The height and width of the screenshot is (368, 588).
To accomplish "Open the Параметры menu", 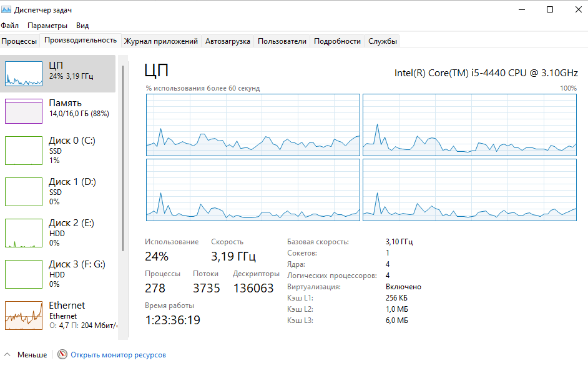I will 47,26.
